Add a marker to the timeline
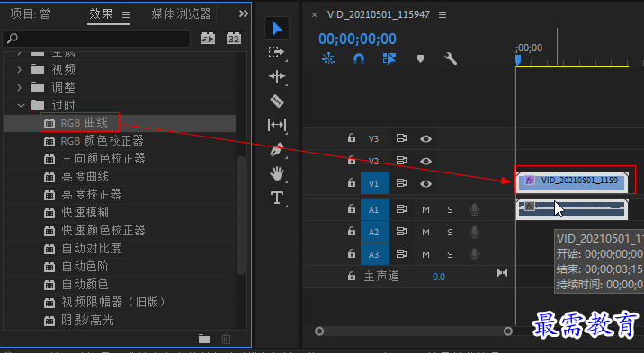 (420, 59)
